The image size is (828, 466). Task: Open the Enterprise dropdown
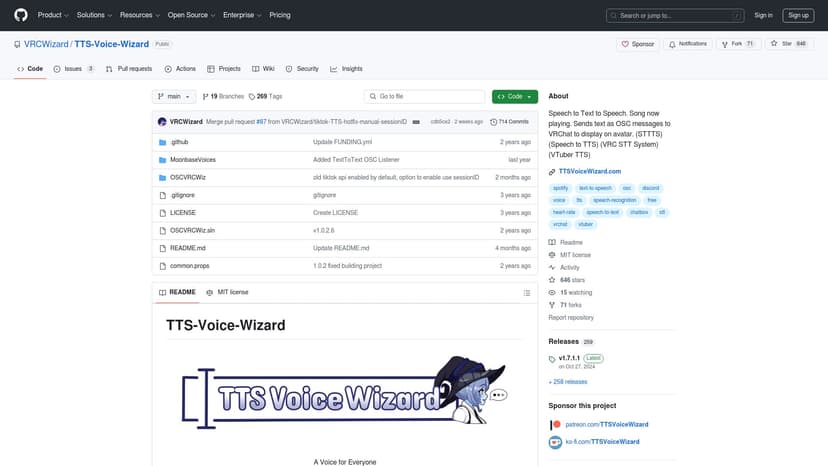242,15
